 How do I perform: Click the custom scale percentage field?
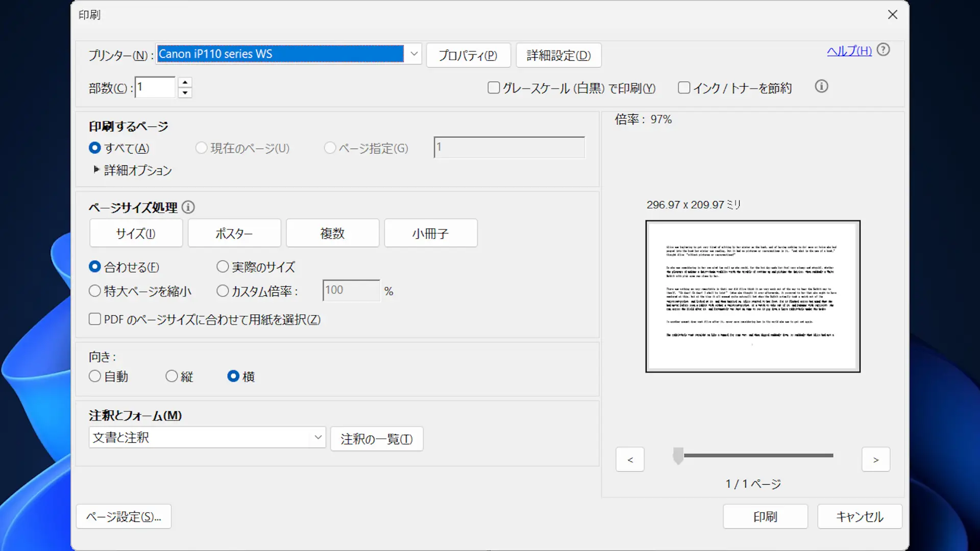click(x=352, y=290)
